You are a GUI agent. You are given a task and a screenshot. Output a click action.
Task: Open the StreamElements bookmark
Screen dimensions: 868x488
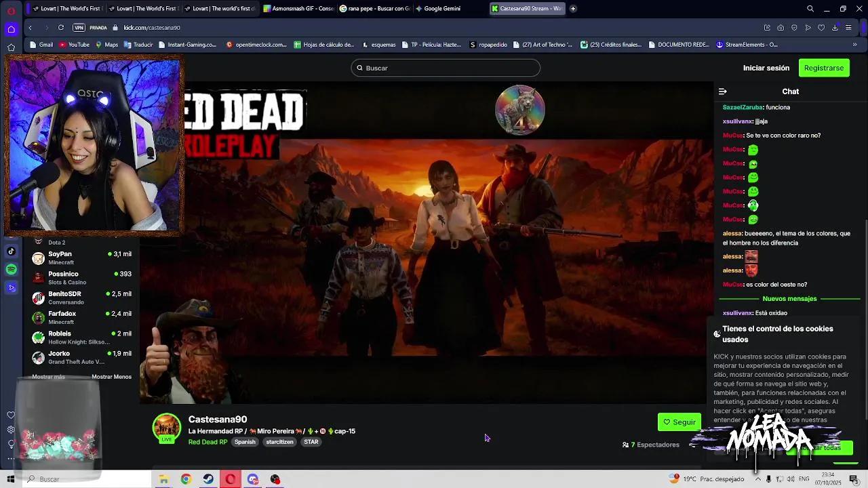(747, 45)
